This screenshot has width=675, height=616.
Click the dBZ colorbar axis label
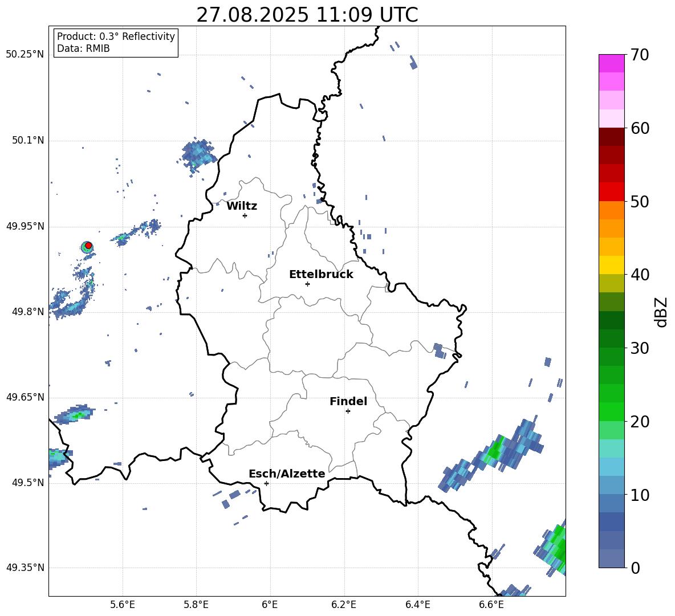tap(662, 312)
